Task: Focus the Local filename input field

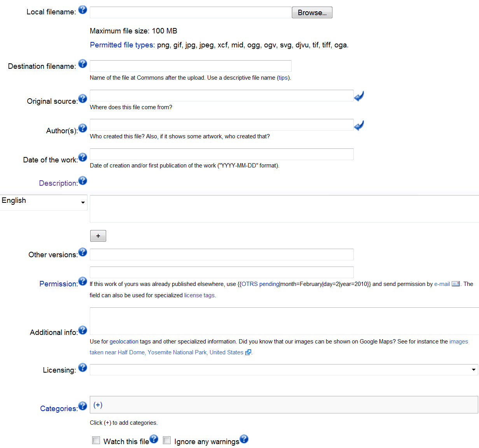Action: point(191,12)
